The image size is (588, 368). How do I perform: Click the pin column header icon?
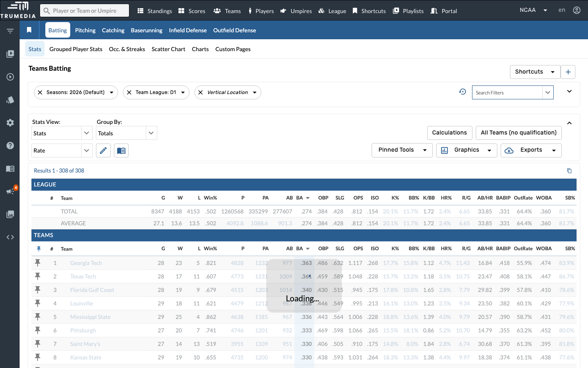pyautogui.click(x=39, y=249)
